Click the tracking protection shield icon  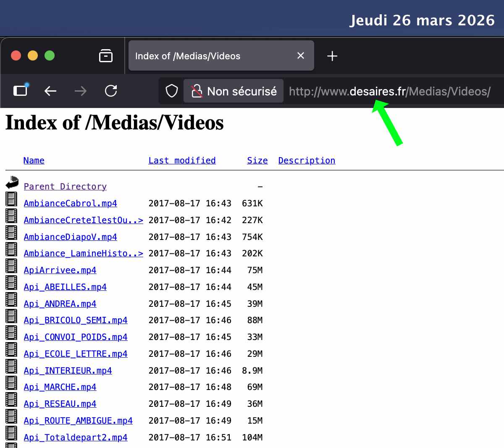(171, 91)
